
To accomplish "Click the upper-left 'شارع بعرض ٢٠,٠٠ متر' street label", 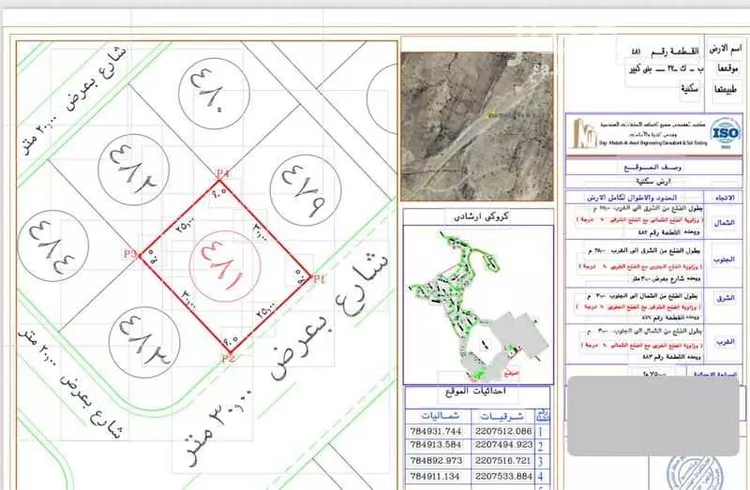I will tap(75, 98).
